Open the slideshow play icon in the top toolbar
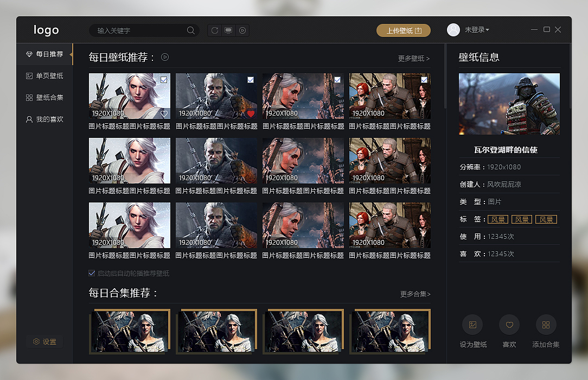 242,30
